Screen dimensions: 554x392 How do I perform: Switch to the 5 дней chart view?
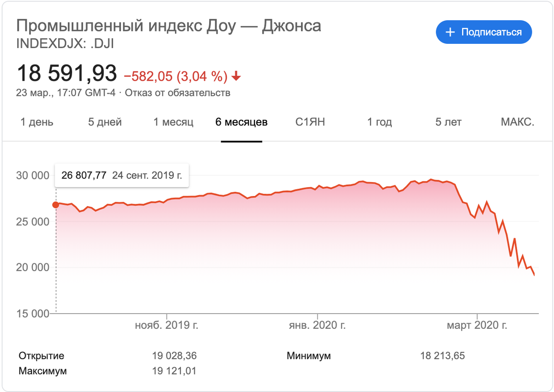105,122
